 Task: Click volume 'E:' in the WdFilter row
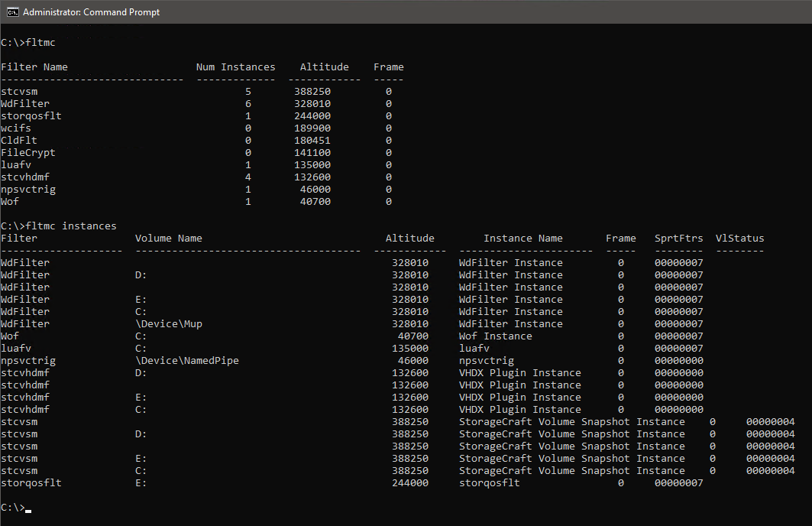(141, 300)
